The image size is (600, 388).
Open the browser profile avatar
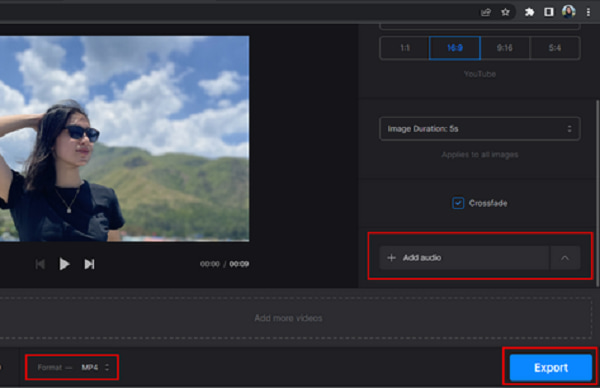coord(569,11)
